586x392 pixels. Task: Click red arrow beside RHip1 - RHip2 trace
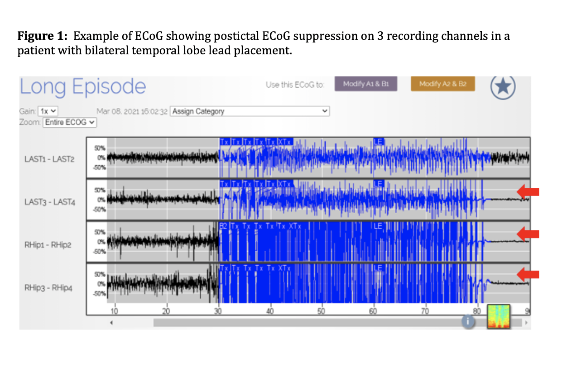(528, 234)
